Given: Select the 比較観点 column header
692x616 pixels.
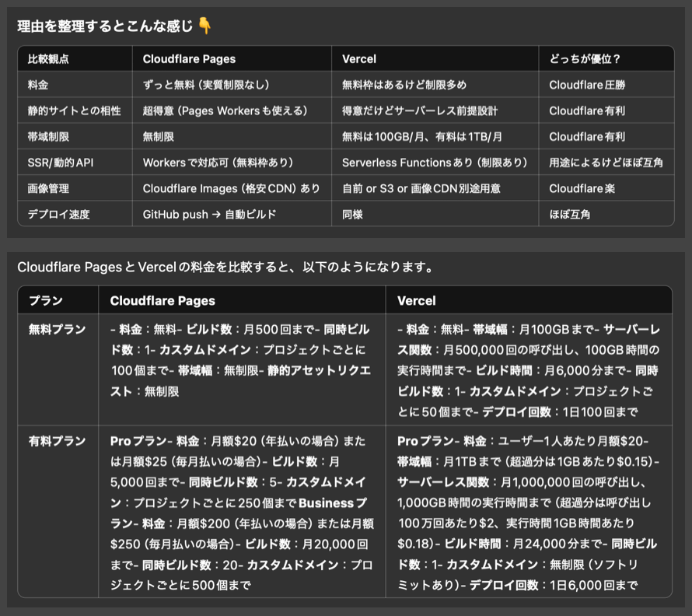Looking at the screenshot, I should (48, 59).
